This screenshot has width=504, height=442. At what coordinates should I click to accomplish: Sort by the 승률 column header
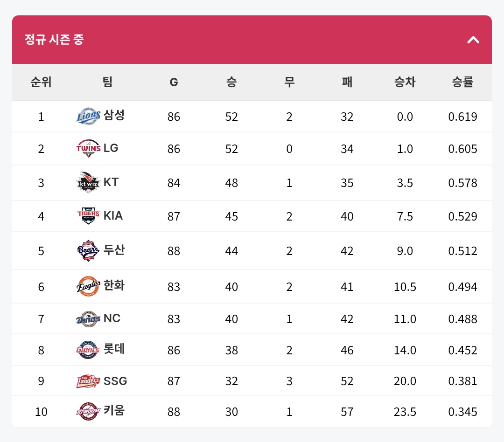pos(462,82)
